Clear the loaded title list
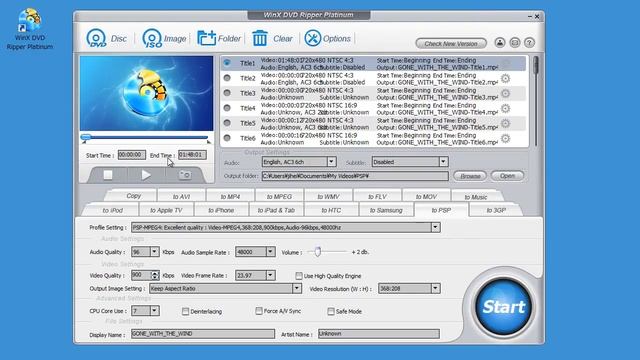 click(x=272, y=38)
